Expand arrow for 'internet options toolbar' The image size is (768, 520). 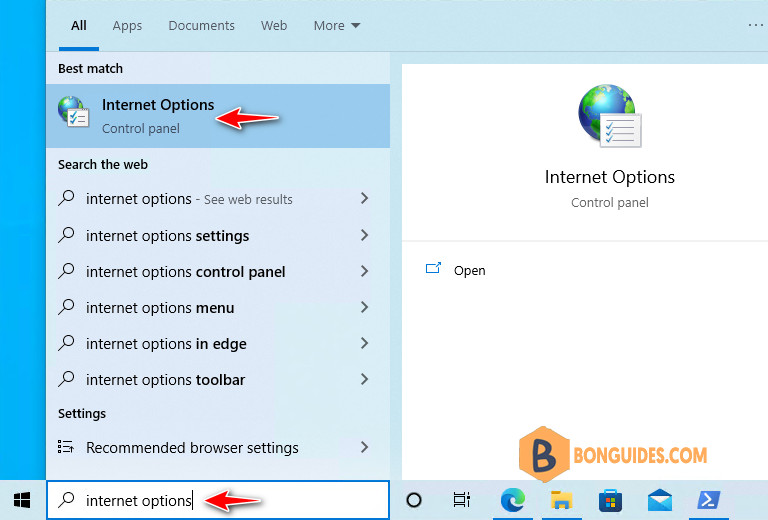click(364, 379)
